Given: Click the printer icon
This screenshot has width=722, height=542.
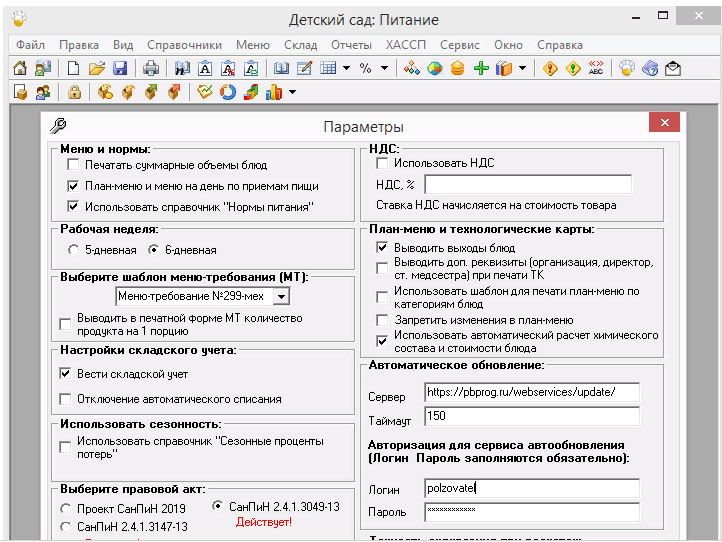Looking at the screenshot, I should (151, 69).
